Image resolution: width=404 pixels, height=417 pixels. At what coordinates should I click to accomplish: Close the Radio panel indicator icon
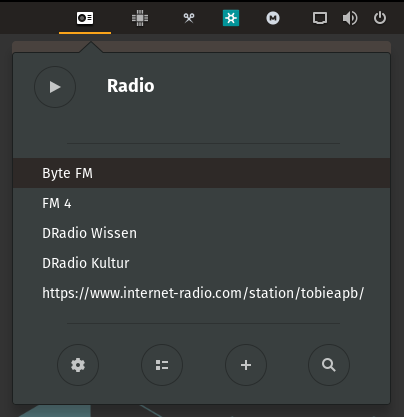(85, 18)
